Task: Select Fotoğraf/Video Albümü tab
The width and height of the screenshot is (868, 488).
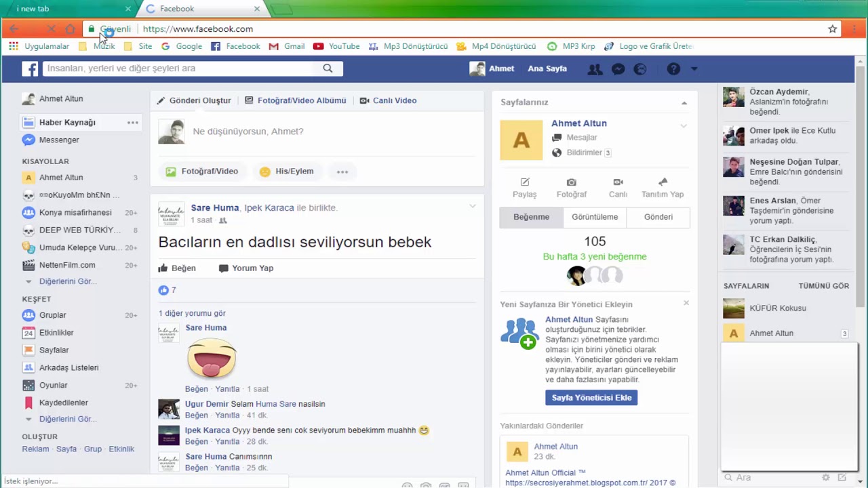Action: (x=295, y=100)
